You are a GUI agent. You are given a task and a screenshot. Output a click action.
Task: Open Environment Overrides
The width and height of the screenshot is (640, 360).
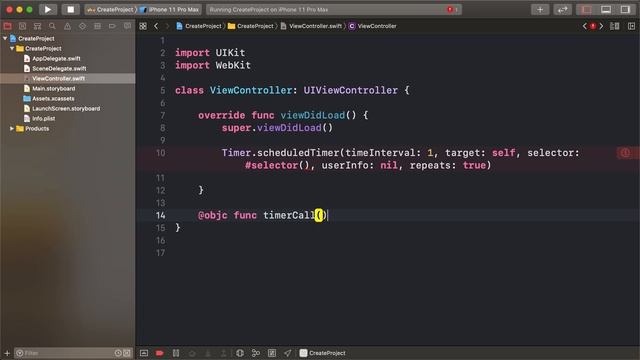[272, 353]
